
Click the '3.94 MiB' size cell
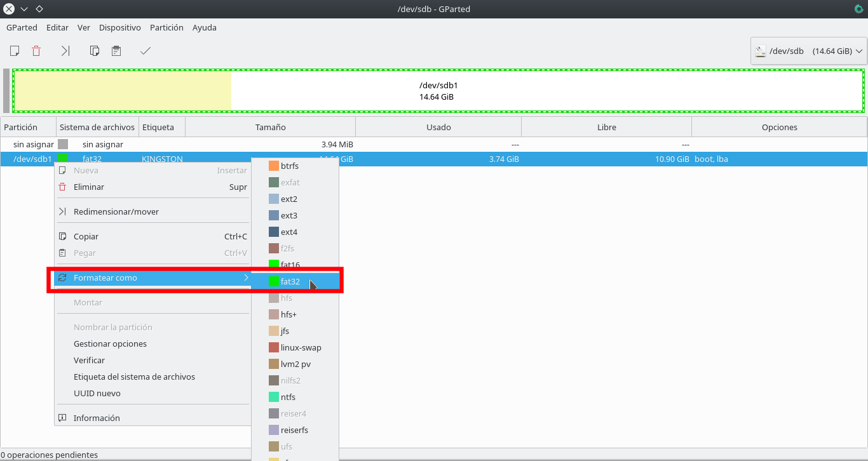[337, 144]
